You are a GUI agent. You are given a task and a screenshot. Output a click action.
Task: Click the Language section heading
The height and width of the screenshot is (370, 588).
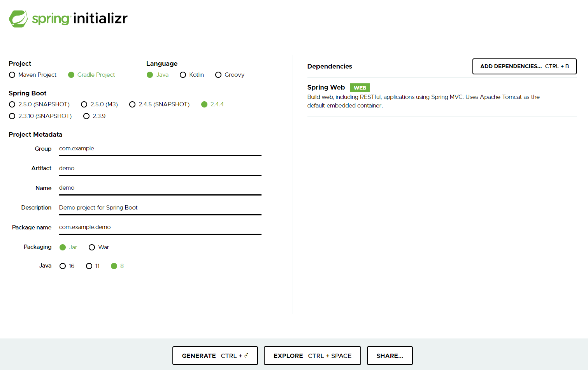tap(162, 64)
